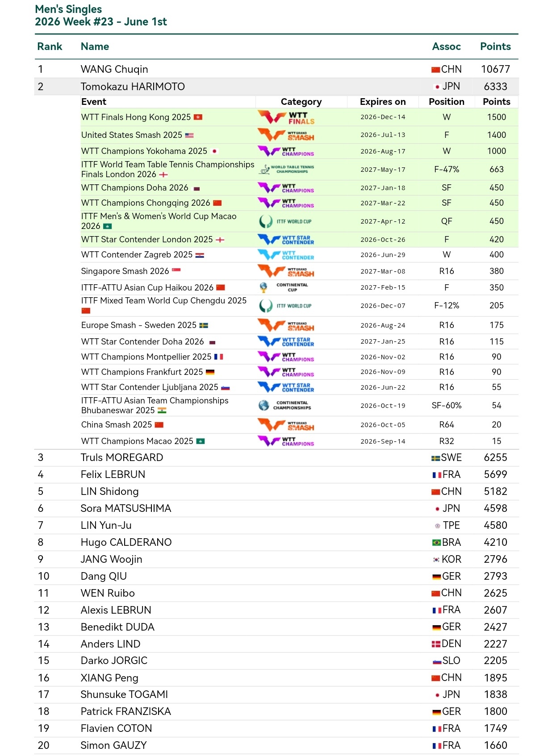Select Benedikt DUDA in the rankings
This screenshot has width=552, height=756.
click(276, 627)
